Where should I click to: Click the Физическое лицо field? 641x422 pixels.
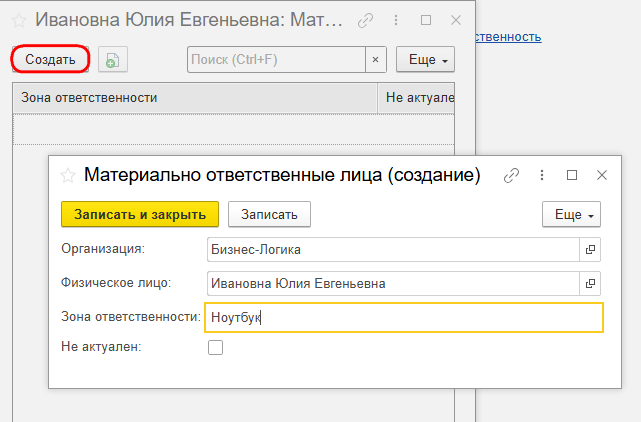[x=393, y=283]
